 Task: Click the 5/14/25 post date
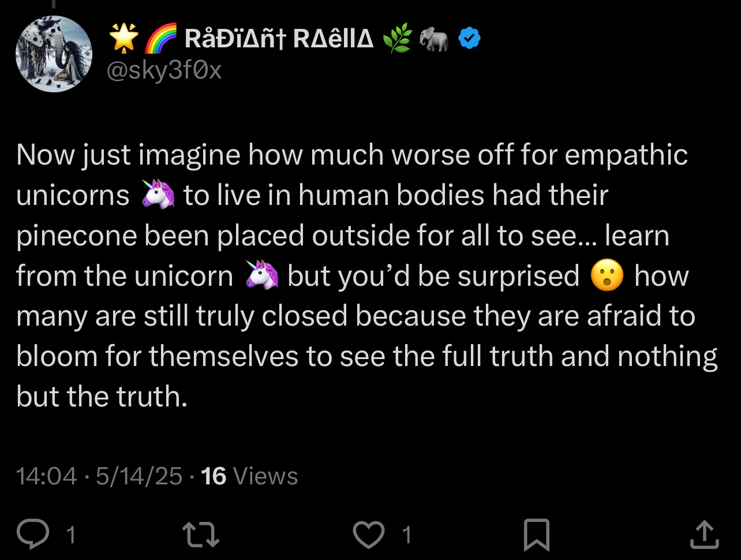tap(139, 476)
